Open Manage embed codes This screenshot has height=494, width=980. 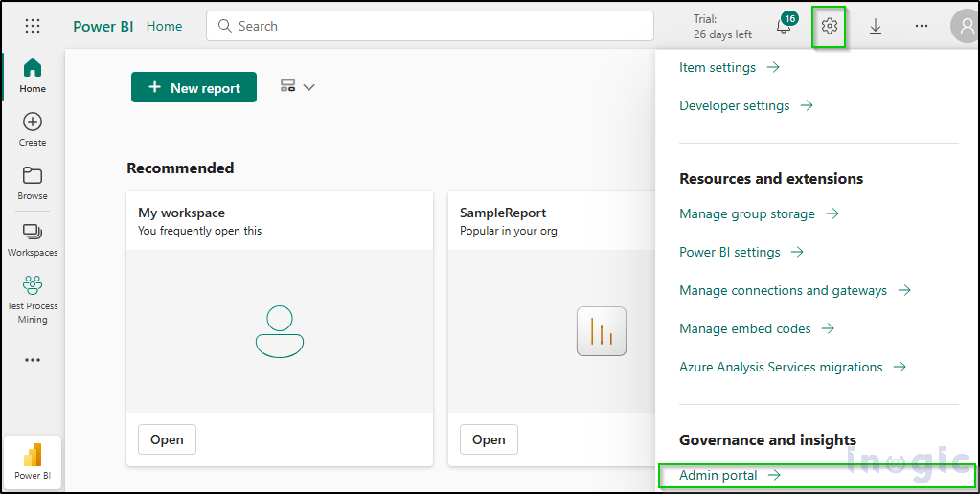(757, 328)
